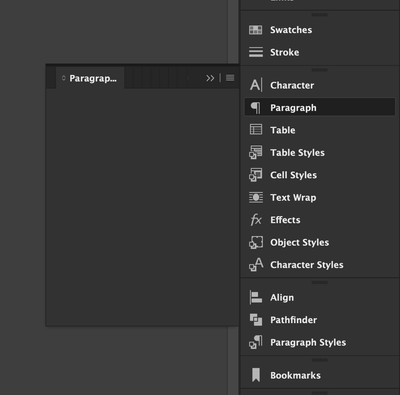Click the highlighted Paragraph label in dock
400x395 pixels.
tap(293, 108)
